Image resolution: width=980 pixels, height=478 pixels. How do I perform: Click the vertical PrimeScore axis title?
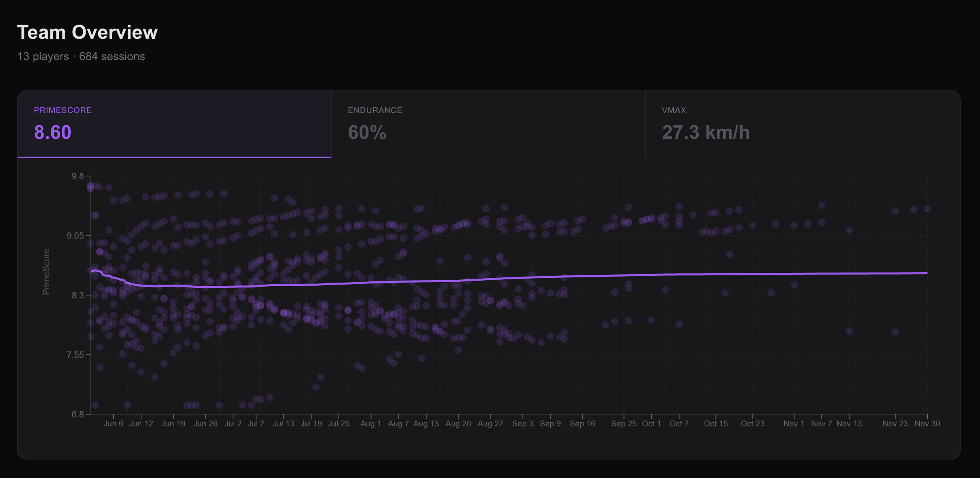pos(46,272)
